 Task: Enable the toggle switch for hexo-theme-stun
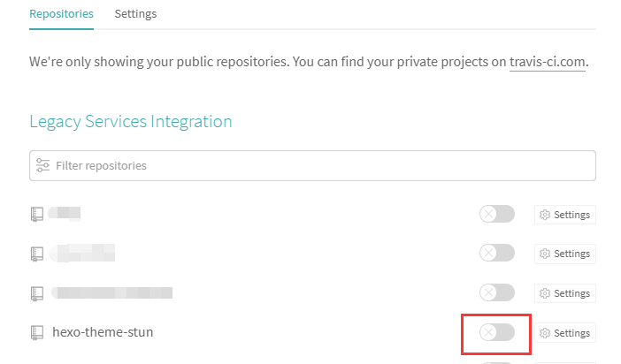point(496,332)
